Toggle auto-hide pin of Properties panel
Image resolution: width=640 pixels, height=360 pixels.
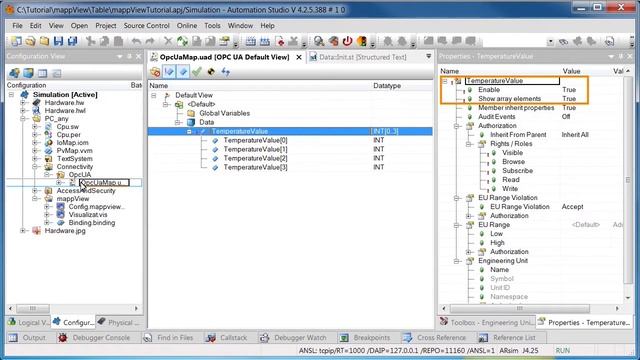click(x=620, y=56)
